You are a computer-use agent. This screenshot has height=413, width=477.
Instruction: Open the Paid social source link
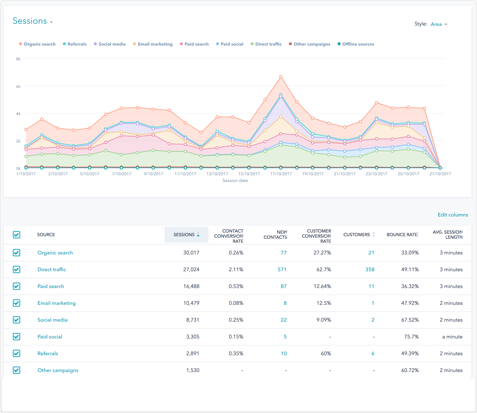(x=50, y=337)
